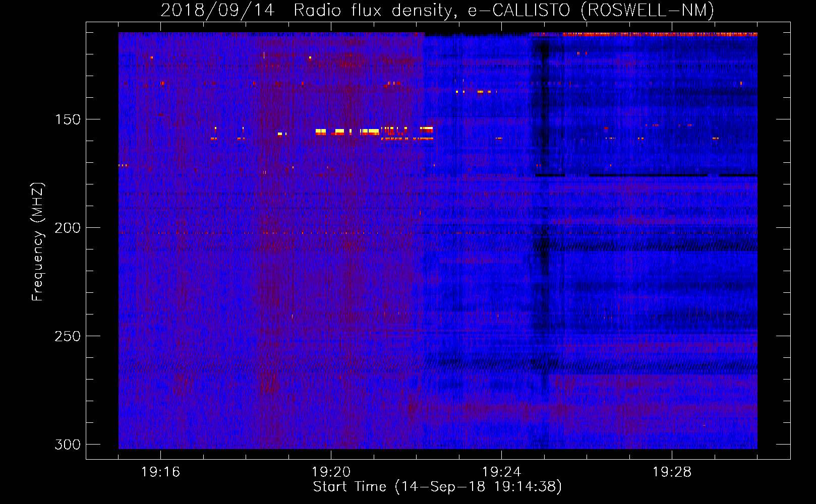
Task: Click the 19:20 time tick label
Action: [331, 472]
